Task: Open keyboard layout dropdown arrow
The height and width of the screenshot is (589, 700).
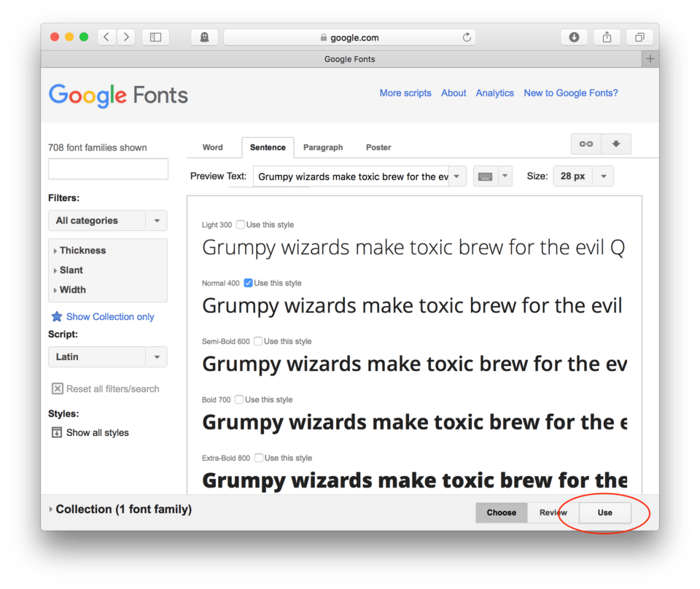Action: tap(505, 176)
